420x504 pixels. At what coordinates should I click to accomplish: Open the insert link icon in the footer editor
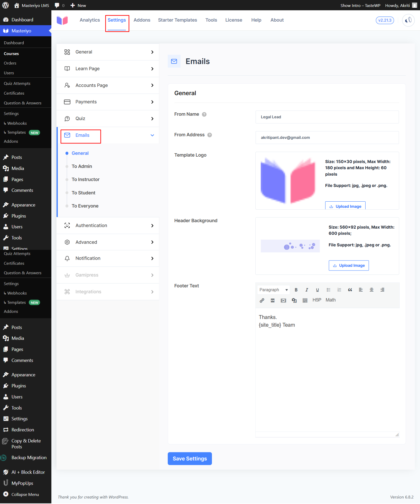pos(262,300)
